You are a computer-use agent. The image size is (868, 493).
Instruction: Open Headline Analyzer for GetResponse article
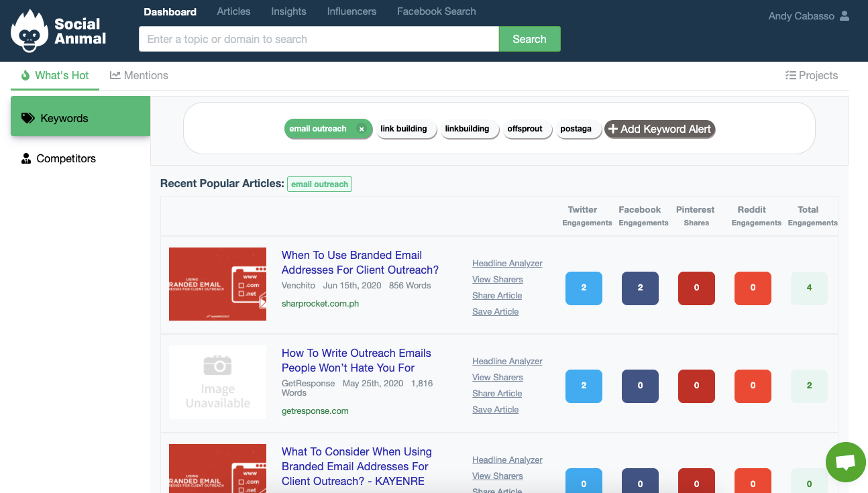tap(507, 361)
